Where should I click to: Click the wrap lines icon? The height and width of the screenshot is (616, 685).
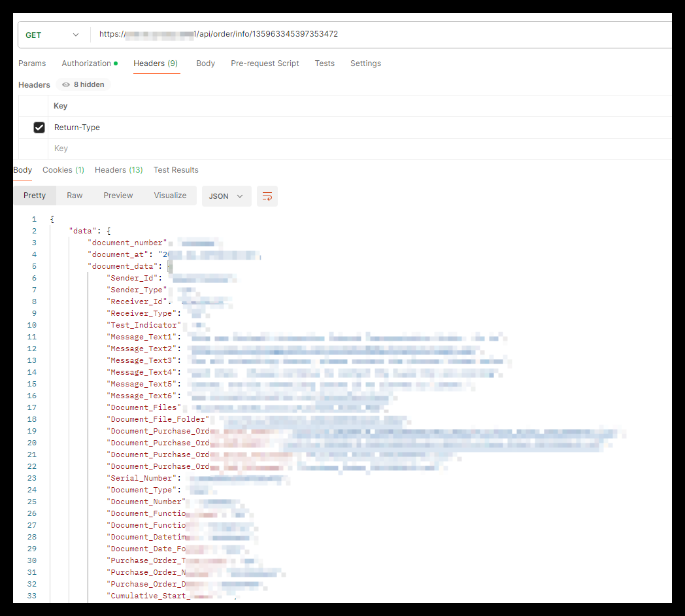point(267,196)
